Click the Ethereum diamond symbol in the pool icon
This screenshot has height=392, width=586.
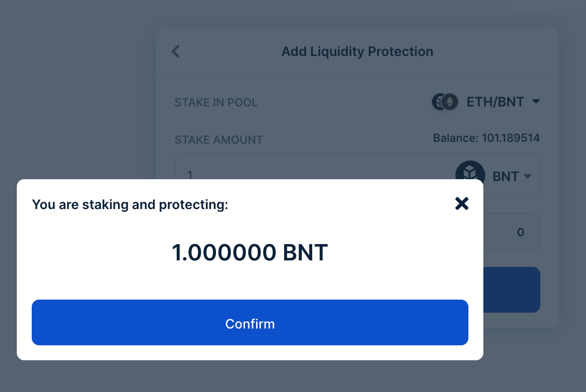click(x=449, y=101)
